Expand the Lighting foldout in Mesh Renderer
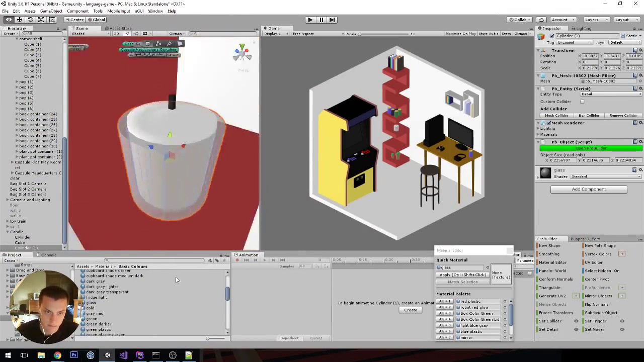 tap(538, 128)
